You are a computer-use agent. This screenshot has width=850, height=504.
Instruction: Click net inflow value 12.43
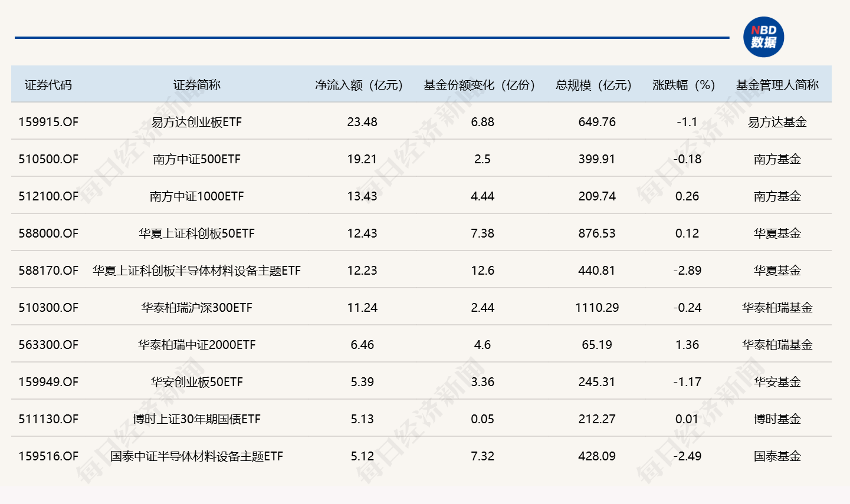pos(362,233)
